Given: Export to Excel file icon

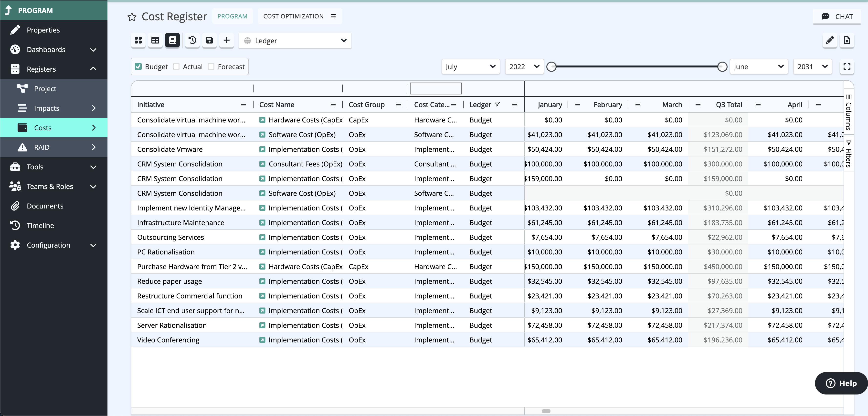Looking at the screenshot, I should (847, 41).
